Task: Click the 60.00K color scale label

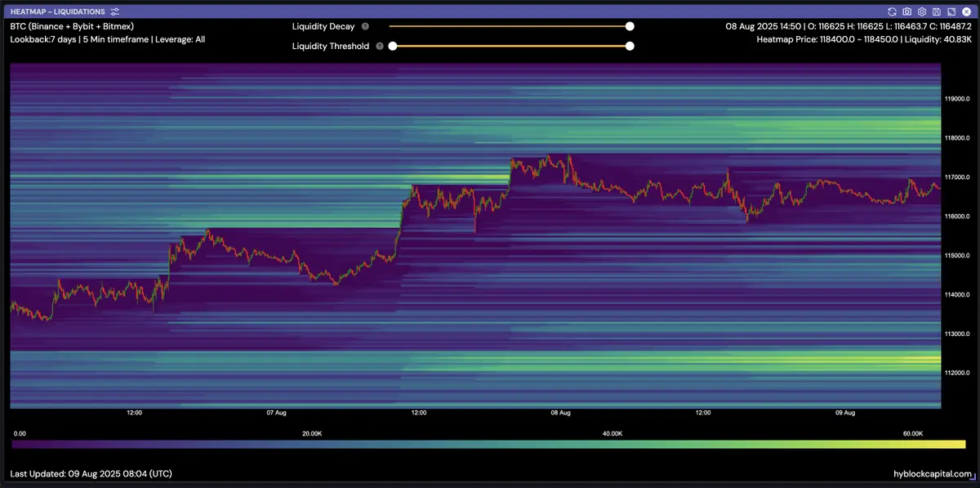Action: pos(913,433)
